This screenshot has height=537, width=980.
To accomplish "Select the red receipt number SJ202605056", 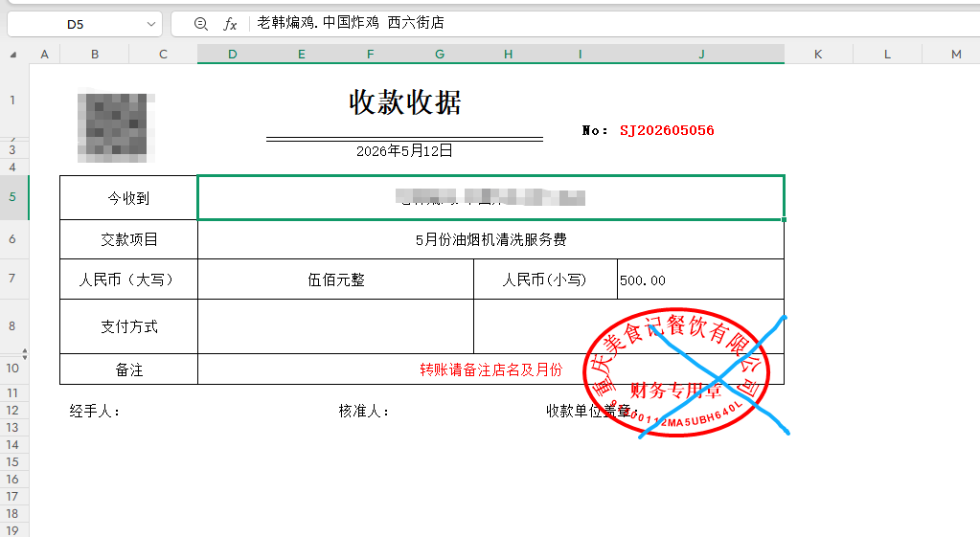I will click(667, 130).
